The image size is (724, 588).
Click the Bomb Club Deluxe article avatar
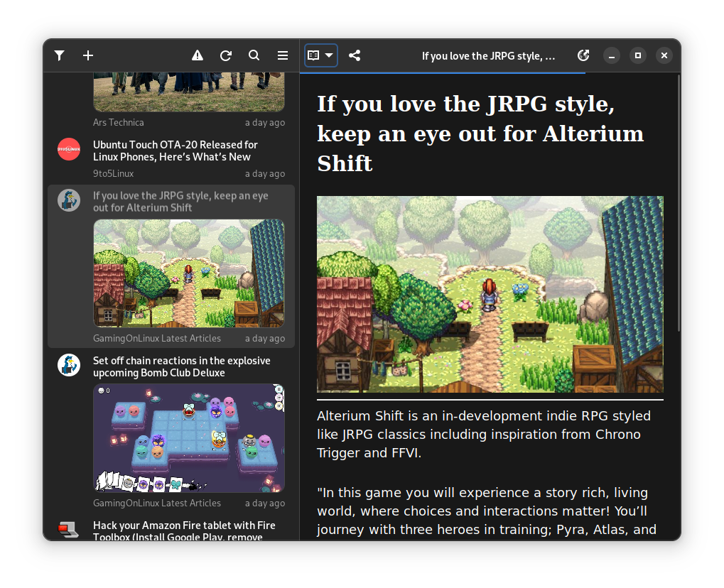point(69,366)
